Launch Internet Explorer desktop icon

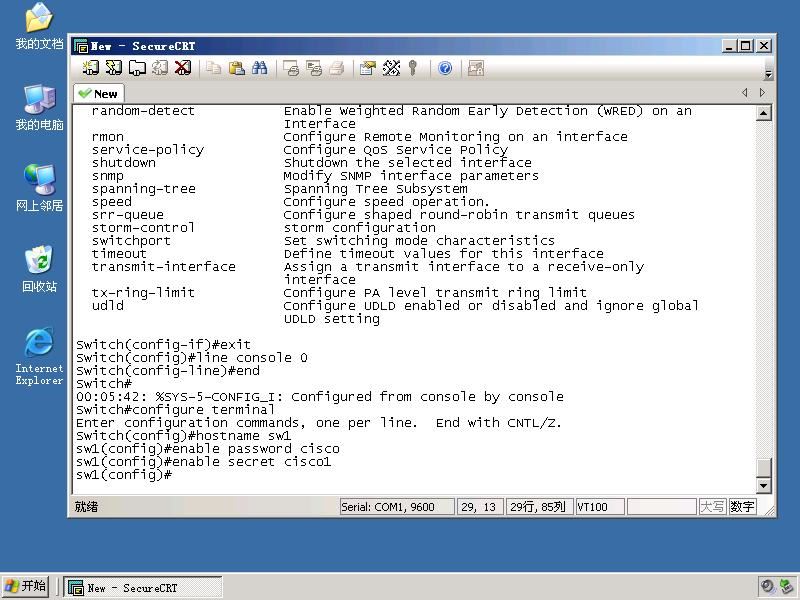(x=39, y=356)
